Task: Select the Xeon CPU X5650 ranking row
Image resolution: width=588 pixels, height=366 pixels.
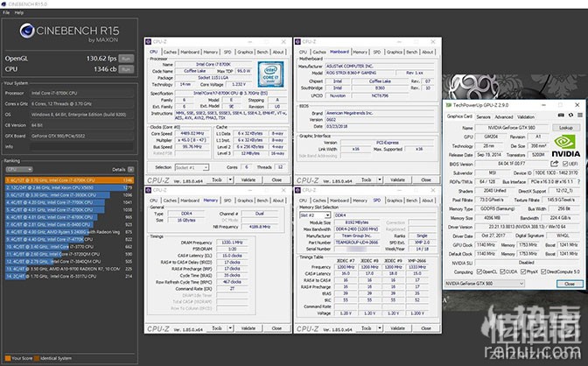Action: pos(69,187)
